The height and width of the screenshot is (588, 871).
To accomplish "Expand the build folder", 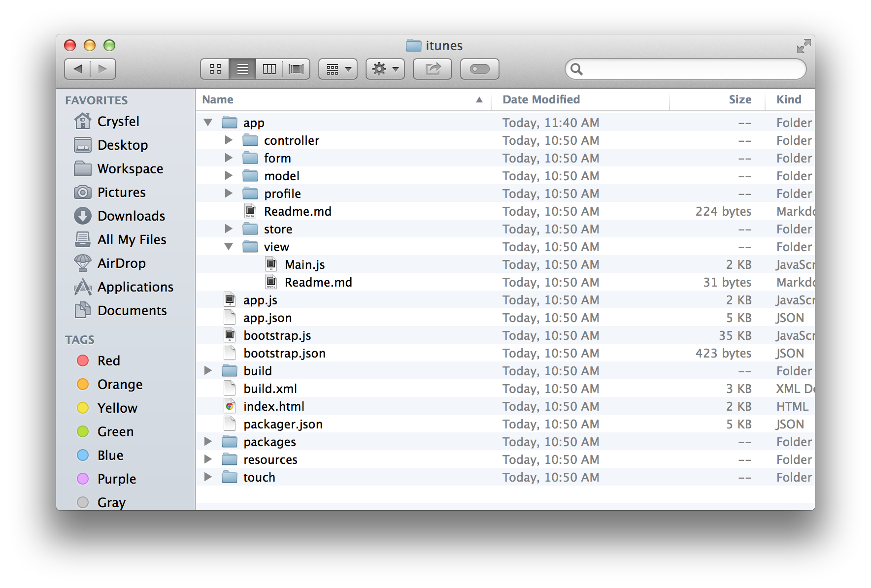I will tap(208, 370).
